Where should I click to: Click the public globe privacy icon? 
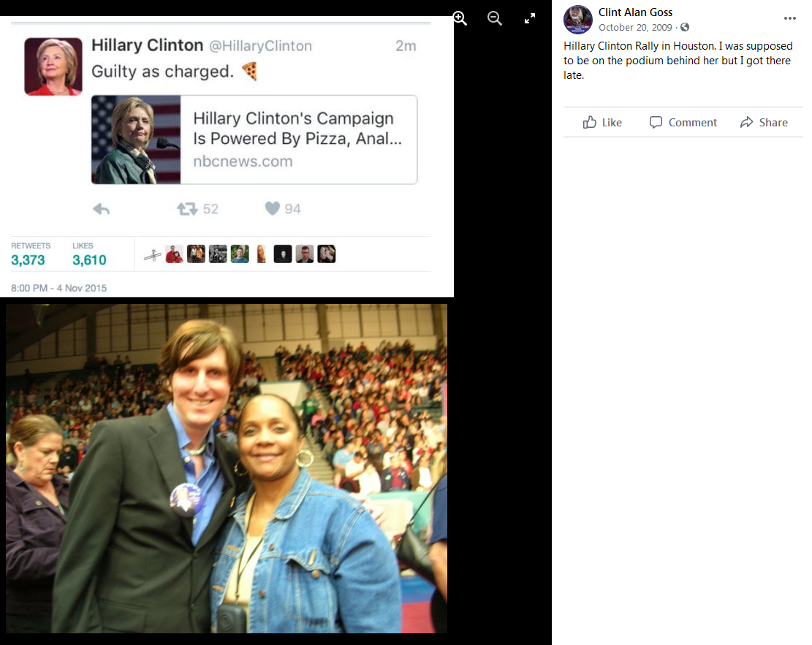tap(685, 27)
